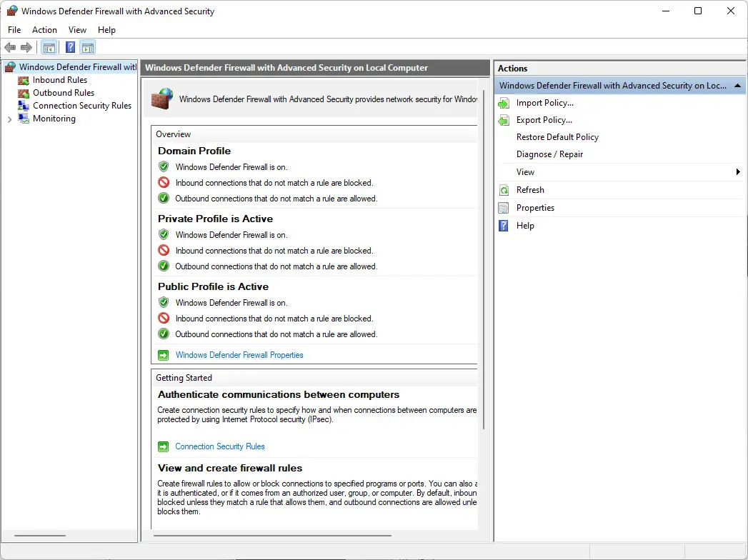Open Properties from Actions pane
This screenshot has width=748, height=560.
coord(535,208)
